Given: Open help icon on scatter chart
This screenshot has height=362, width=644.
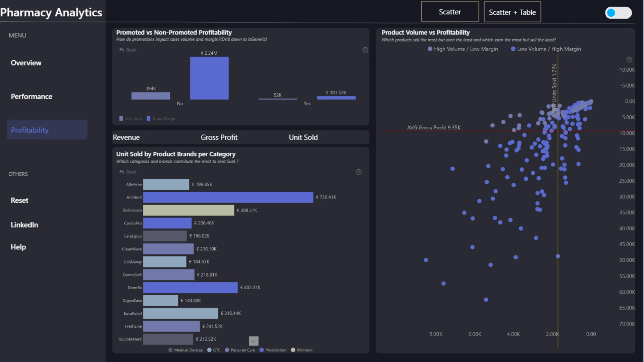Looking at the screenshot, I should [x=629, y=60].
